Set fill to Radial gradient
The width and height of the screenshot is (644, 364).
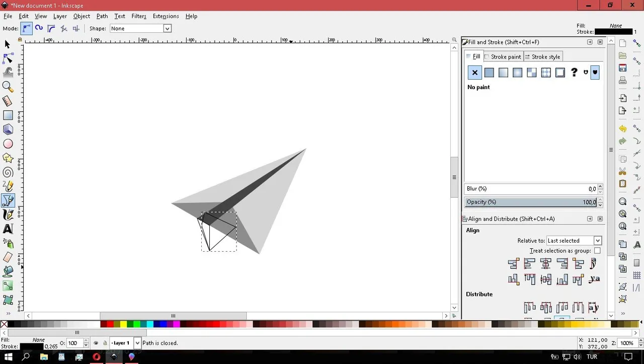coord(517,72)
